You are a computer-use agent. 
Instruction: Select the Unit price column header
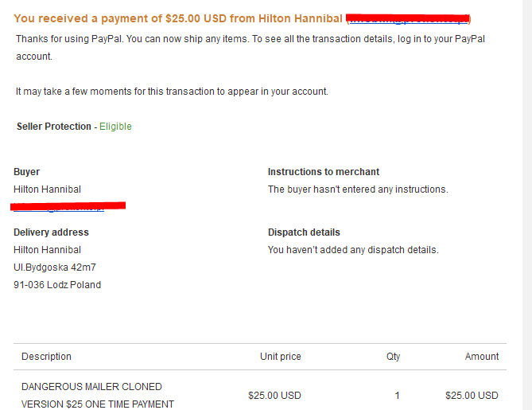[280, 357]
